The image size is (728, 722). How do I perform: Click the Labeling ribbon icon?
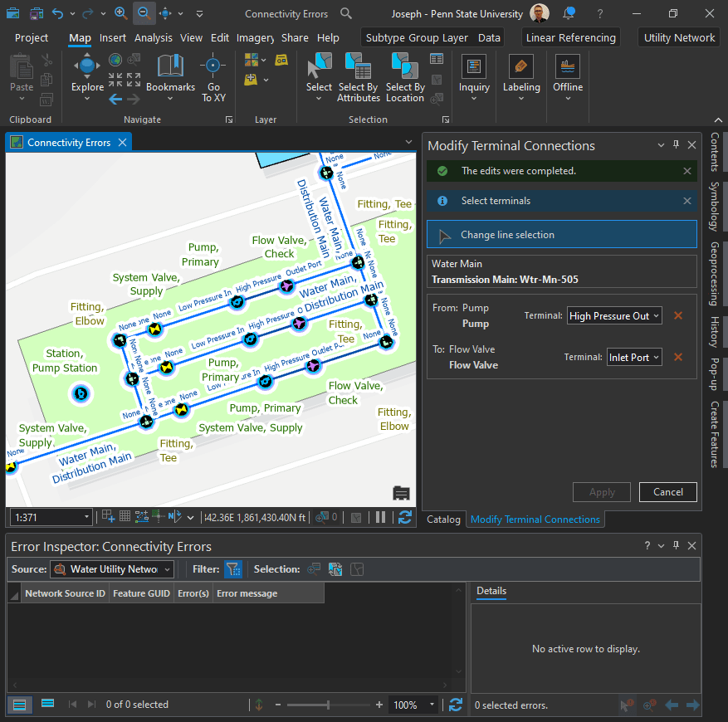click(x=521, y=73)
